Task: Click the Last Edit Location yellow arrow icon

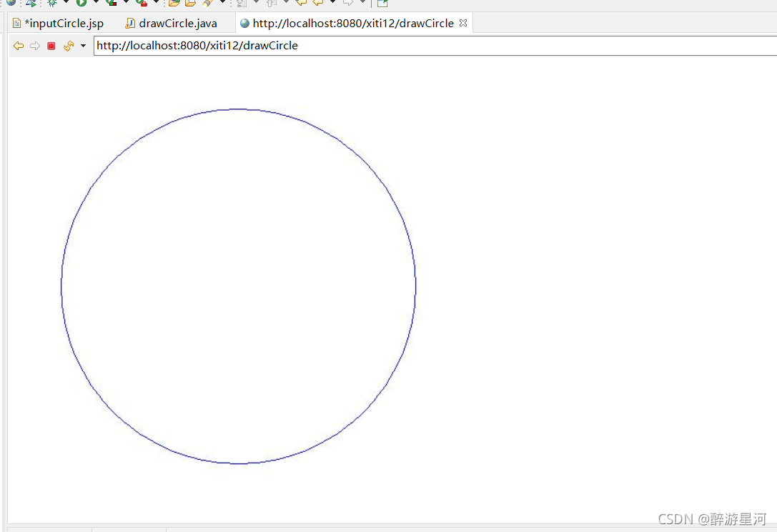Action: tap(302, 4)
